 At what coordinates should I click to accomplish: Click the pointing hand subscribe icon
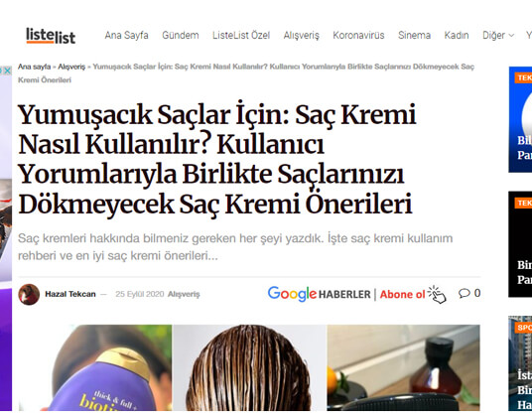coord(437,294)
